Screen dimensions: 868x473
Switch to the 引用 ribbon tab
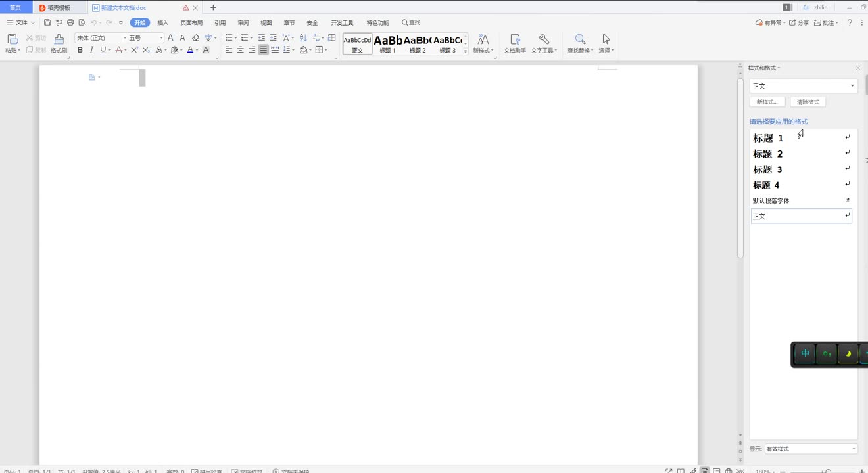click(220, 23)
